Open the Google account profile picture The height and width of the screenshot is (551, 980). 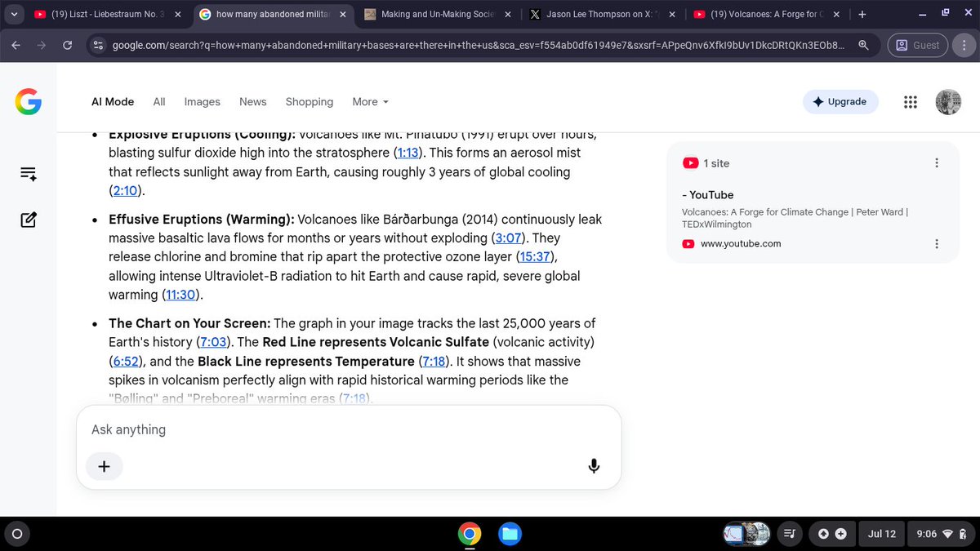click(948, 102)
